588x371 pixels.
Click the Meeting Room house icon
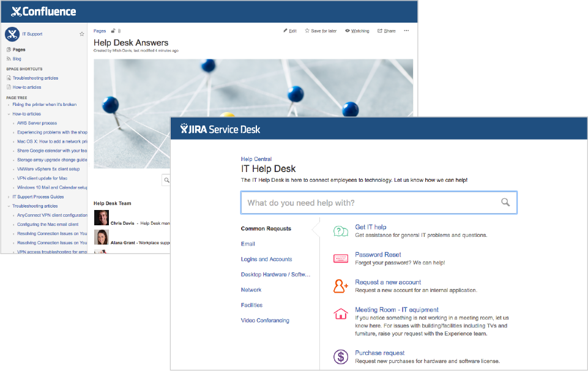click(x=341, y=313)
